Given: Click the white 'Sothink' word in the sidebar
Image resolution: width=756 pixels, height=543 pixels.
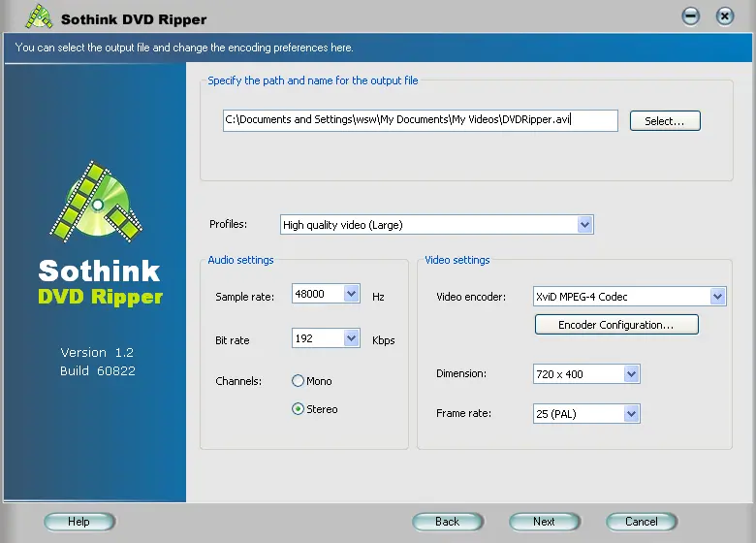Looking at the screenshot, I should click(x=99, y=271).
